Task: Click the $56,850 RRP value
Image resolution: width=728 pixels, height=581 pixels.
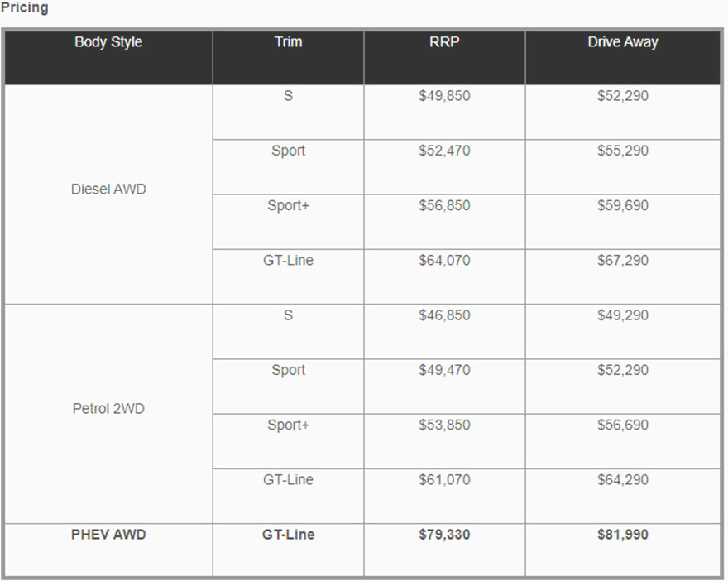Action: coord(444,205)
